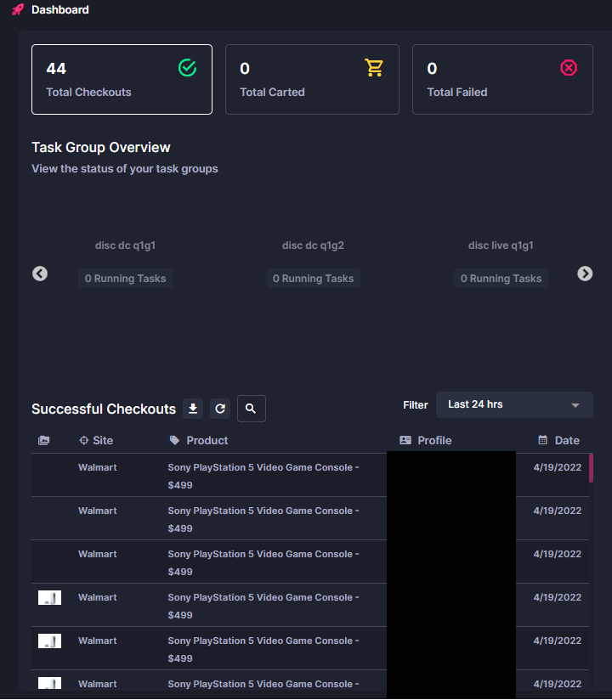Viewport: 612px width, 700px height.
Task: Download the successful checkouts list
Action: pos(193,409)
